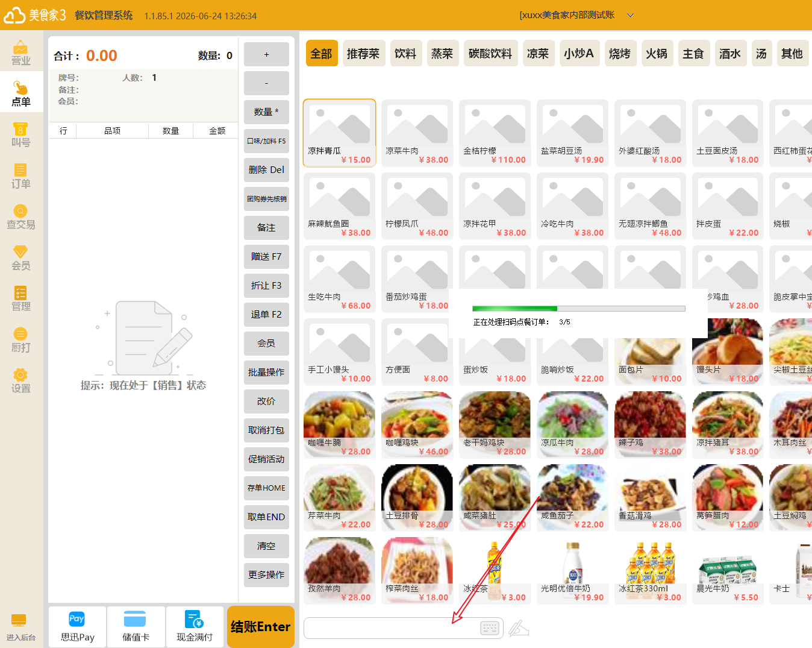Click the on-screen keyboard icon in search box

point(490,628)
